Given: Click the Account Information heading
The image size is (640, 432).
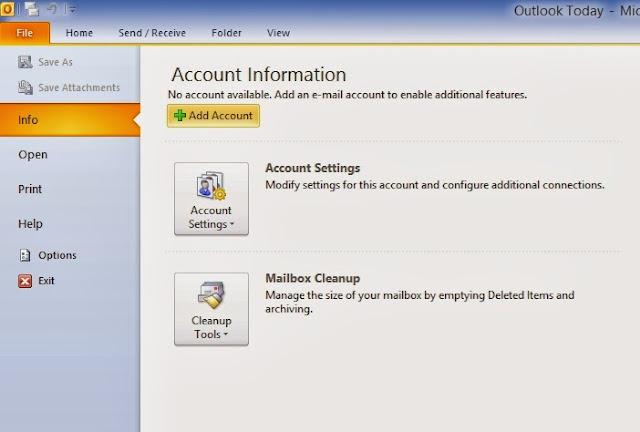Looking at the screenshot, I should (259, 75).
